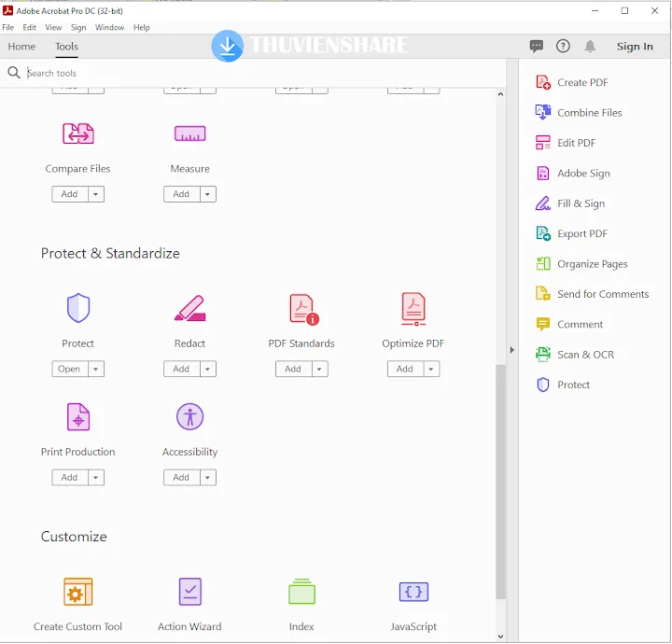
Task: Open the PDF Standards icon
Action: [304, 309]
